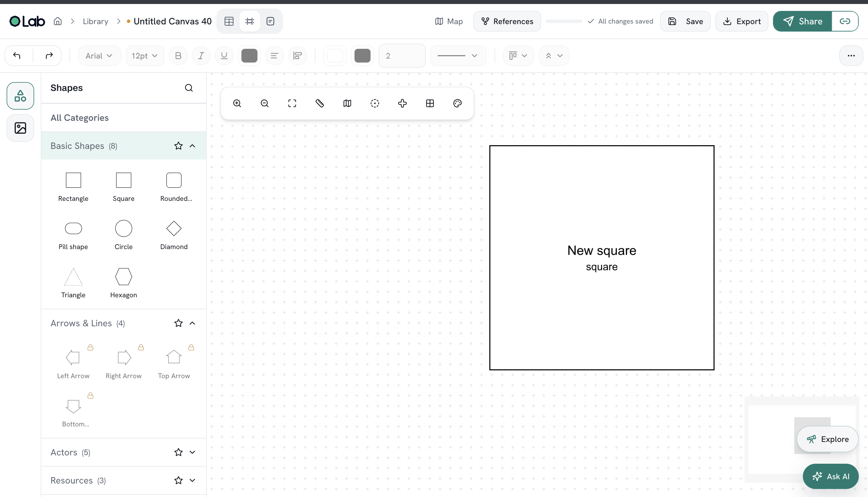Select All Categories heading
This screenshot has width=868, height=497.
pos(80,117)
